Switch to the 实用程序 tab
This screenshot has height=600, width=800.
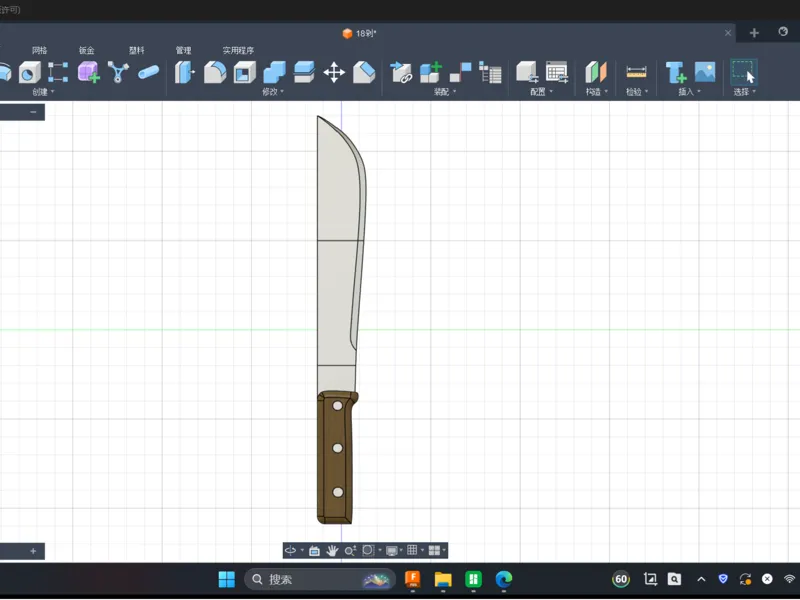point(238,50)
